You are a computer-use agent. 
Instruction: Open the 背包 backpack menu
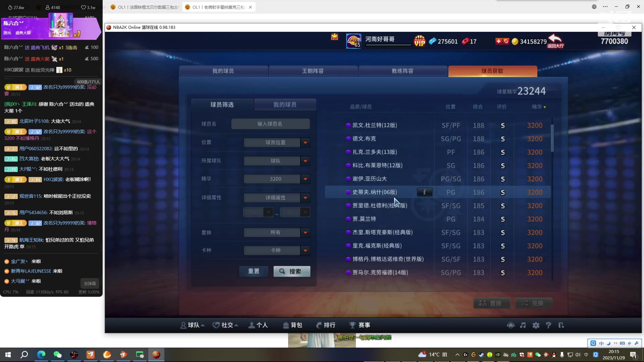point(292,325)
